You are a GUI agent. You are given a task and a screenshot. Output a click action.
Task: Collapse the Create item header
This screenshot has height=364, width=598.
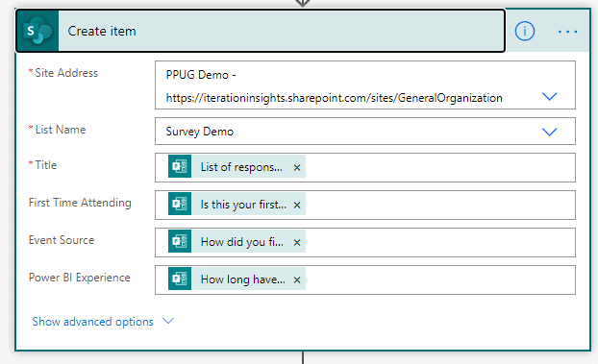point(261,31)
